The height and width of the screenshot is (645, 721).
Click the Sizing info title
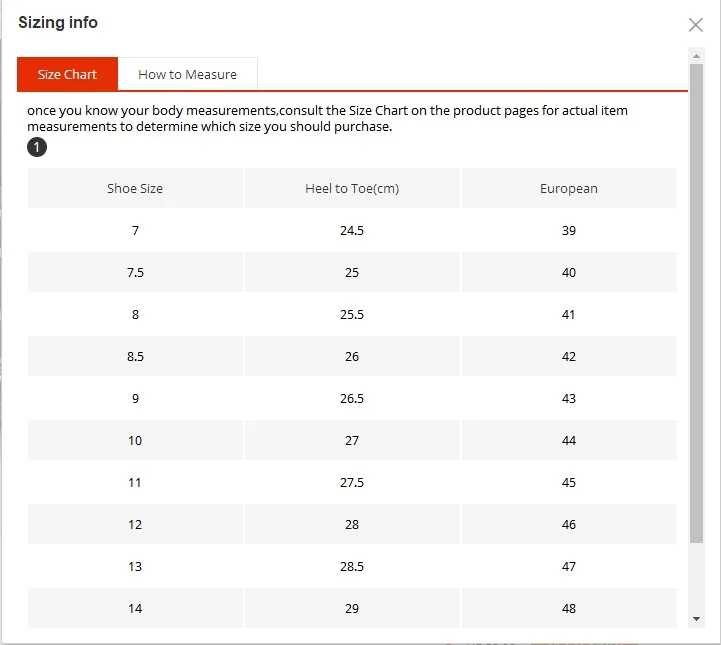pos(58,23)
